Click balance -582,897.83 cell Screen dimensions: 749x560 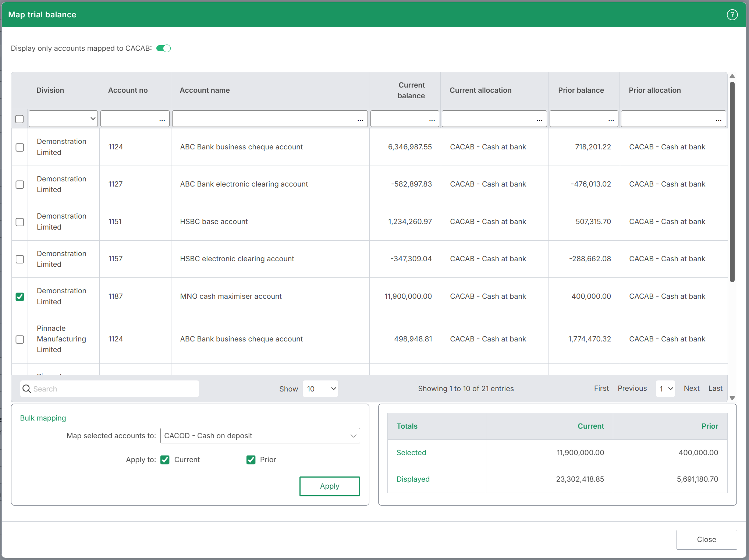[x=411, y=184]
